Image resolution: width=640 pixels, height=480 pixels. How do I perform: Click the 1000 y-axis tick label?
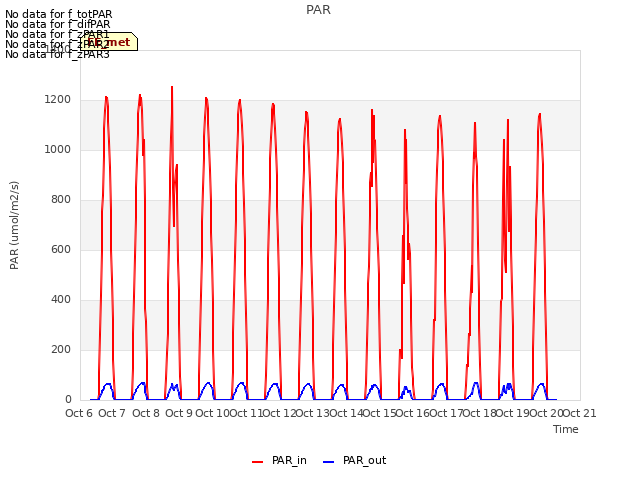pyautogui.click(x=58, y=149)
